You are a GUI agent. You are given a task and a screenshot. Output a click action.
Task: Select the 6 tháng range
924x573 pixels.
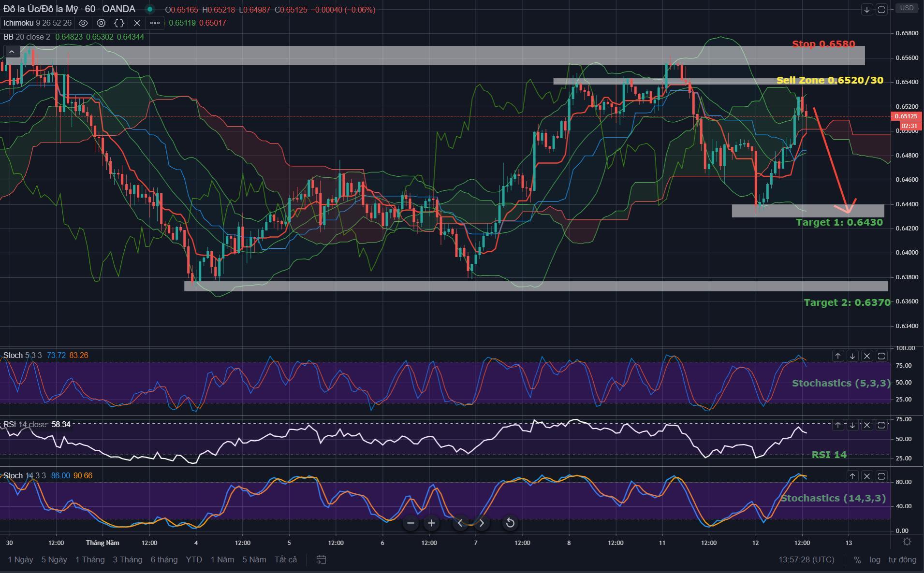pyautogui.click(x=164, y=559)
